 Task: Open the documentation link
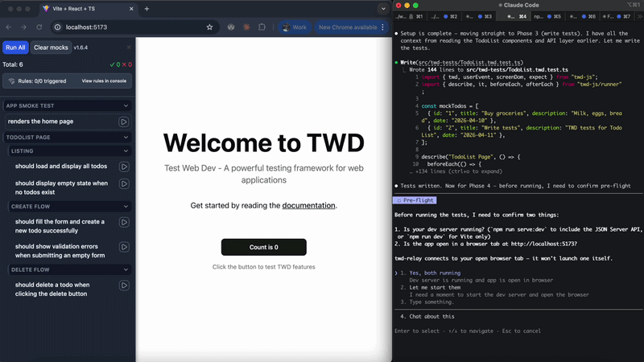point(308,206)
